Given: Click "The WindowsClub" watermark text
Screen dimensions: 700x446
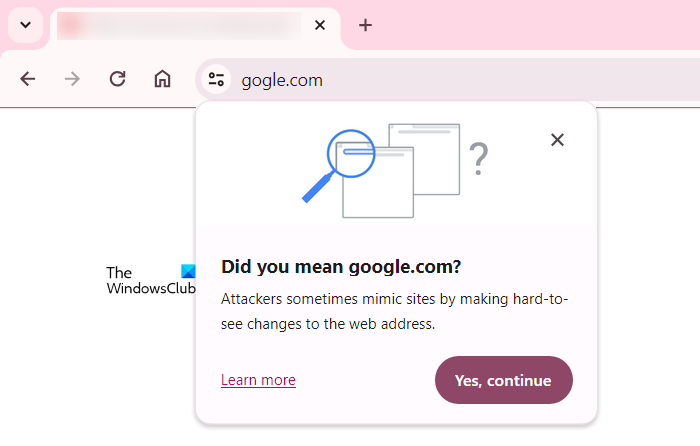Looking at the screenshot, I should tap(140, 281).
